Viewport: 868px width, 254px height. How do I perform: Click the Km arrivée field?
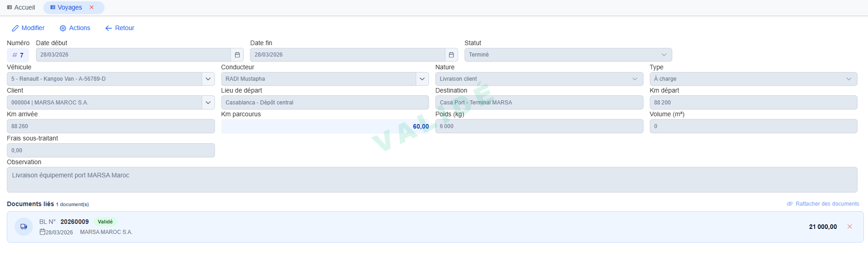point(111,126)
